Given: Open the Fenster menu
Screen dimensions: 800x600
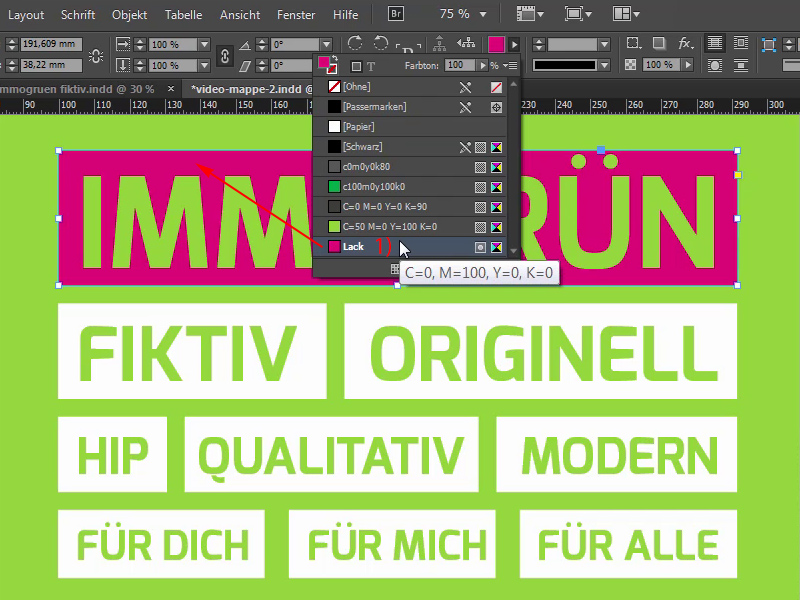Looking at the screenshot, I should [x=296, y=15].
